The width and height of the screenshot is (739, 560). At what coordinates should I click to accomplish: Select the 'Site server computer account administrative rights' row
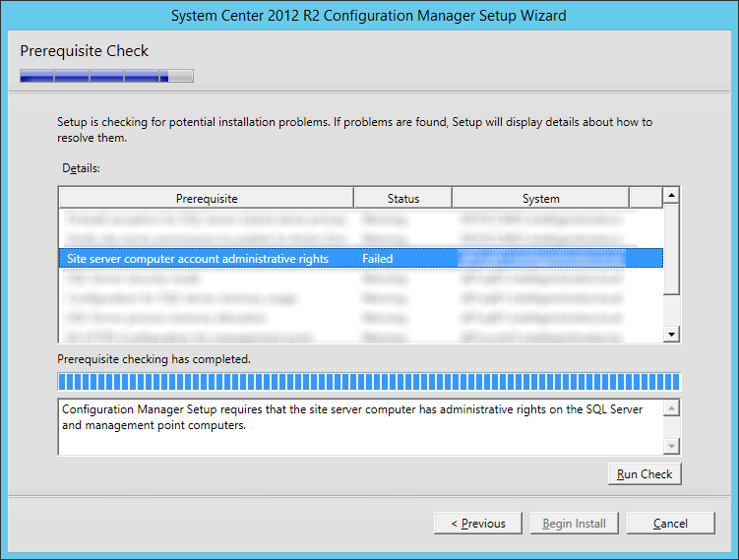pyautogui.click(x=361, y=258)
